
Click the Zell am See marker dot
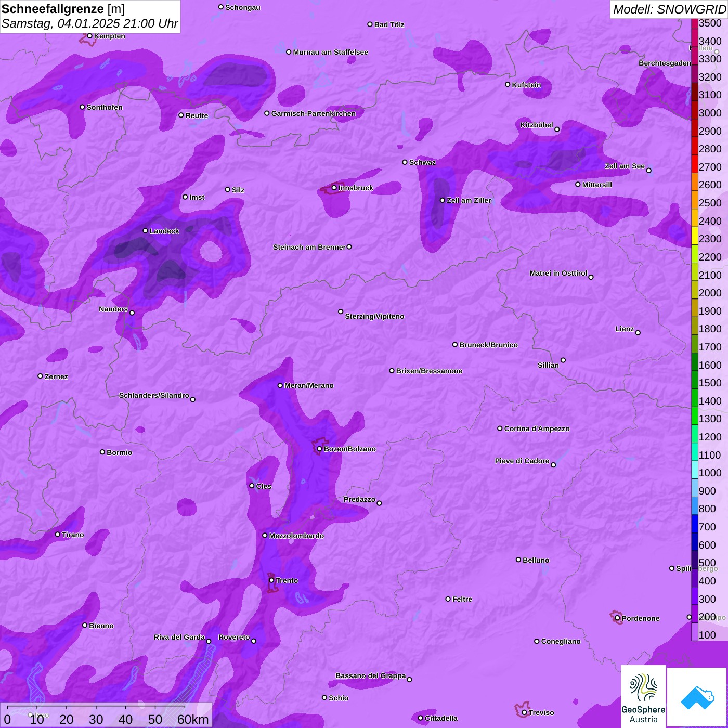(648, 171)
